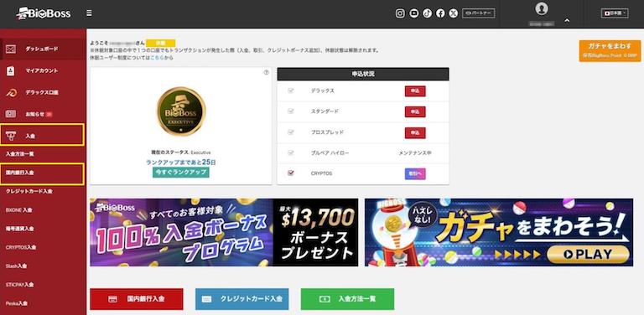Select Stash入金 in sidebar
Image resolution: width=644 pixels, height=315 pixels.
click(17, 266)
